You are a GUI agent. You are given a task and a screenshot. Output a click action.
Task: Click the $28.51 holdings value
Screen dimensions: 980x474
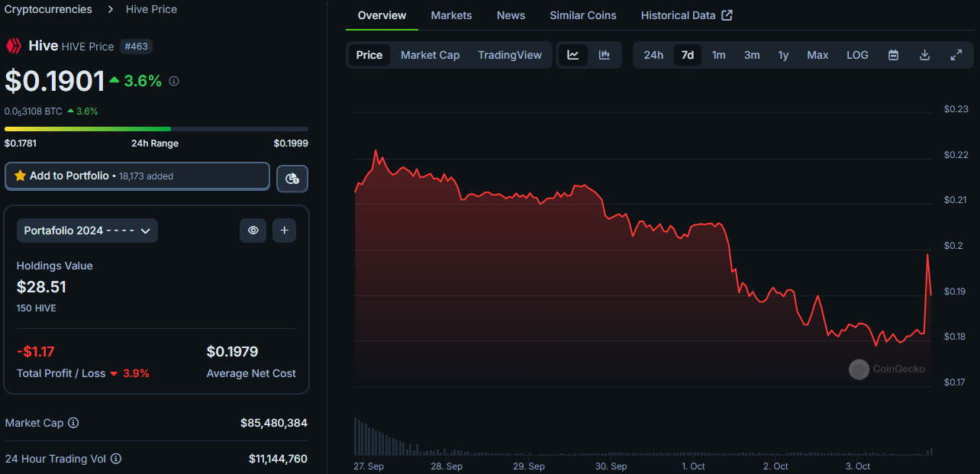[41, 287]
